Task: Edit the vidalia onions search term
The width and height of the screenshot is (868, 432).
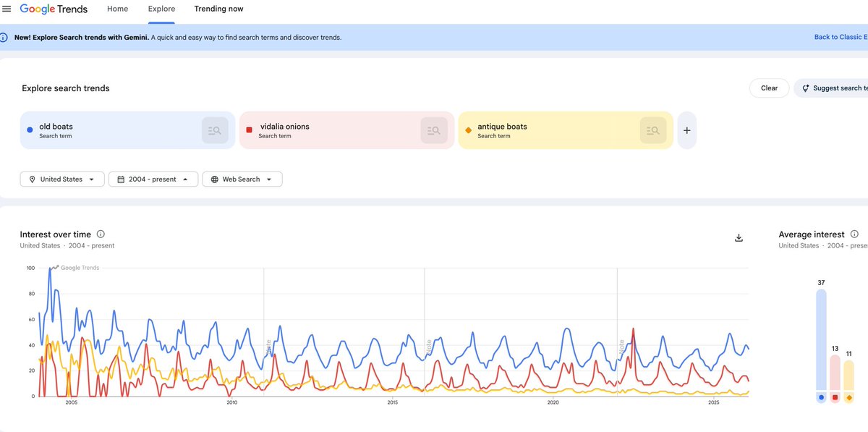Action: (346, 130)
